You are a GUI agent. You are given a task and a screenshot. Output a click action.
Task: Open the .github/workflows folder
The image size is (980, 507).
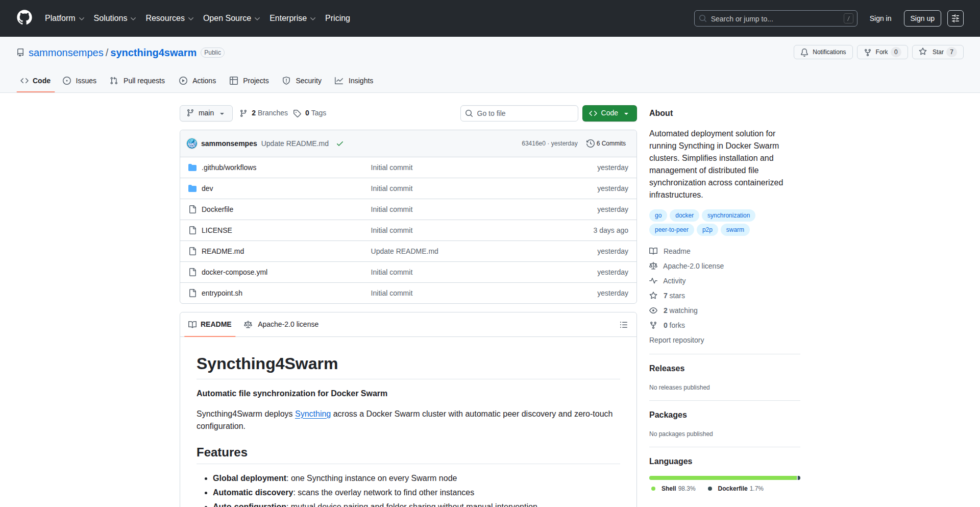(x=229, y=167)
